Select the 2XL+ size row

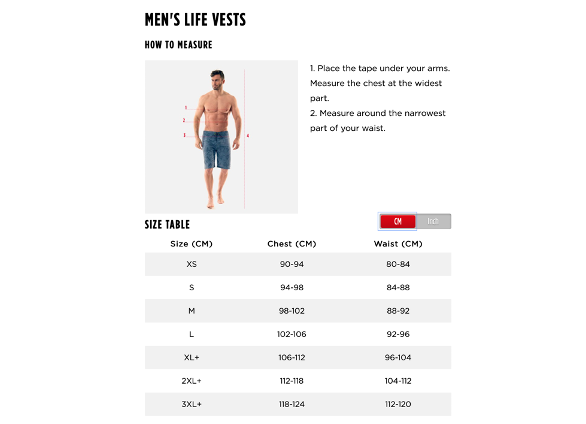pos(298,381)
